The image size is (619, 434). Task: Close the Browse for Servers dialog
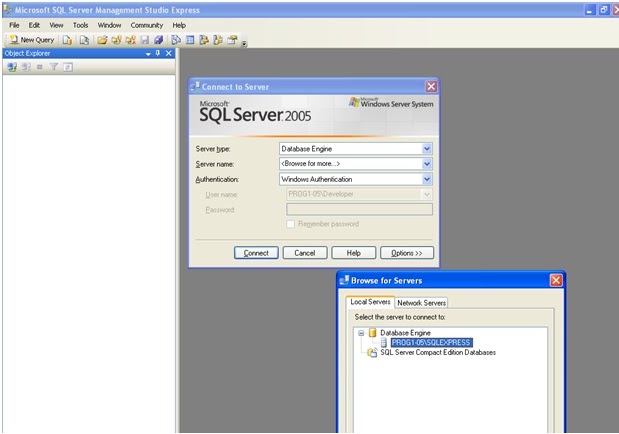point(556,280)
